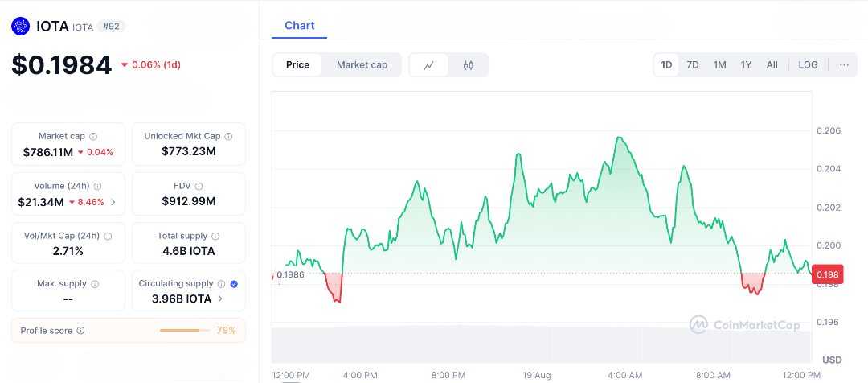Expand the Volume (24h) details chevron
The width and height of the screenshot is (868, 383).
click(113, 202)
